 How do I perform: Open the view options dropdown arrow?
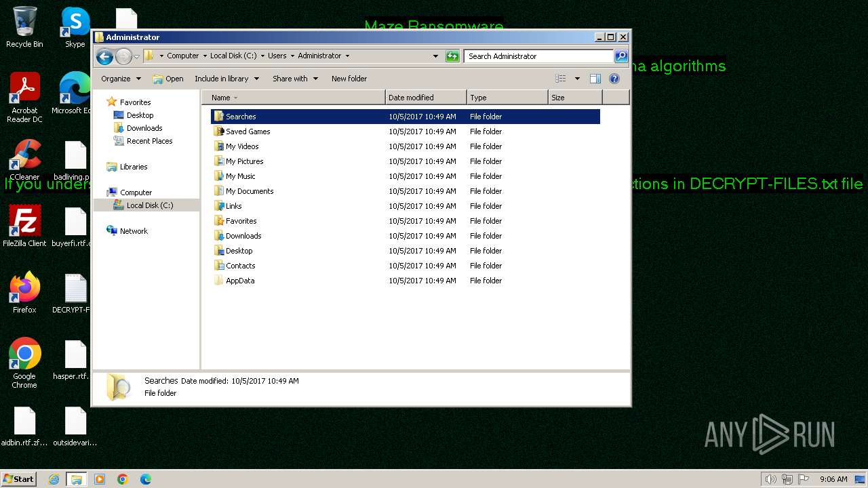click(577, 79)
